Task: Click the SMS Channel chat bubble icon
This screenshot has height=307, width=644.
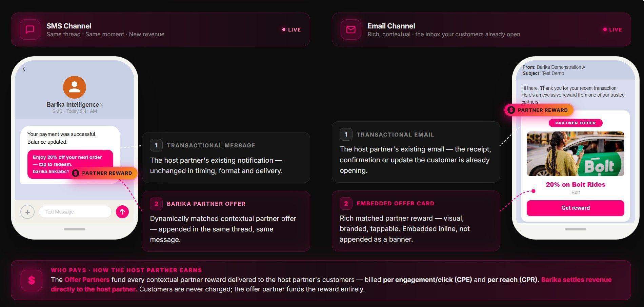Action: point(30,29)
